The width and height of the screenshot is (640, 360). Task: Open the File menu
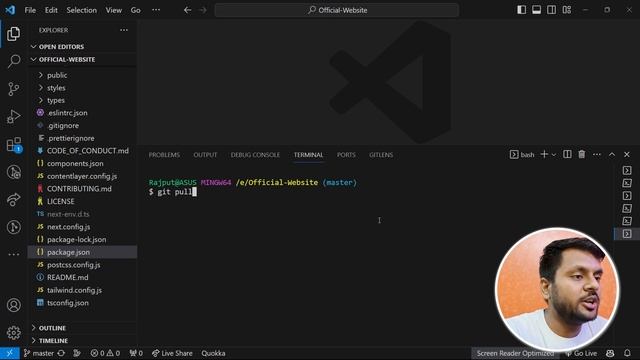click(30, 10)
